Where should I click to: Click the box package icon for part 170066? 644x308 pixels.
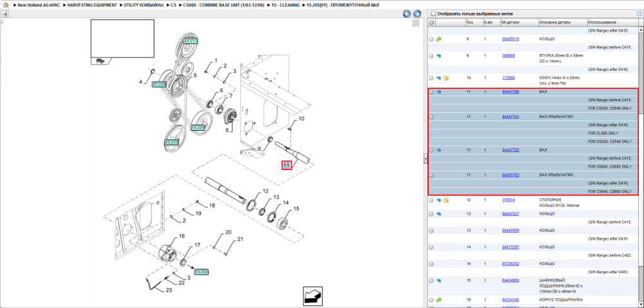click(446, 77)
